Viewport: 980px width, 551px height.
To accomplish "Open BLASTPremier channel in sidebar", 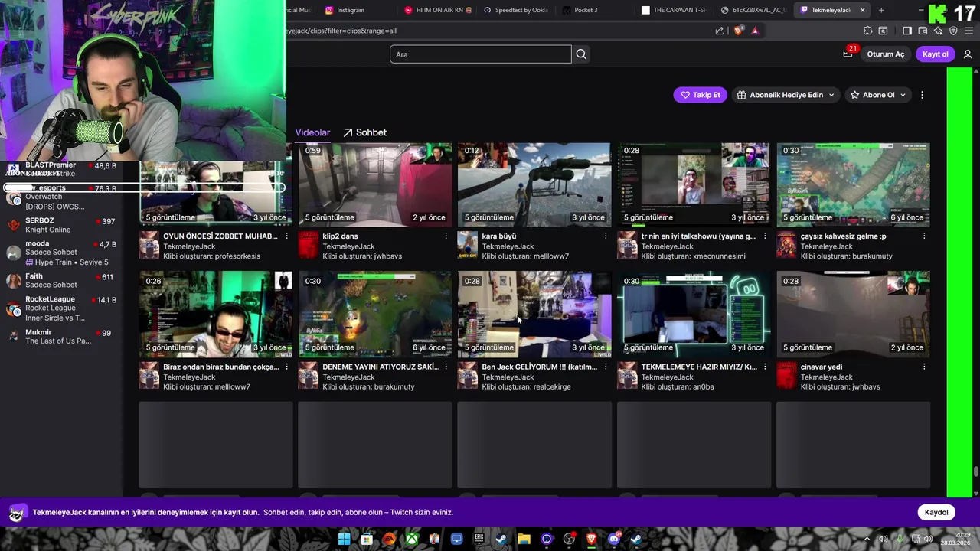I will click(61, 169).
